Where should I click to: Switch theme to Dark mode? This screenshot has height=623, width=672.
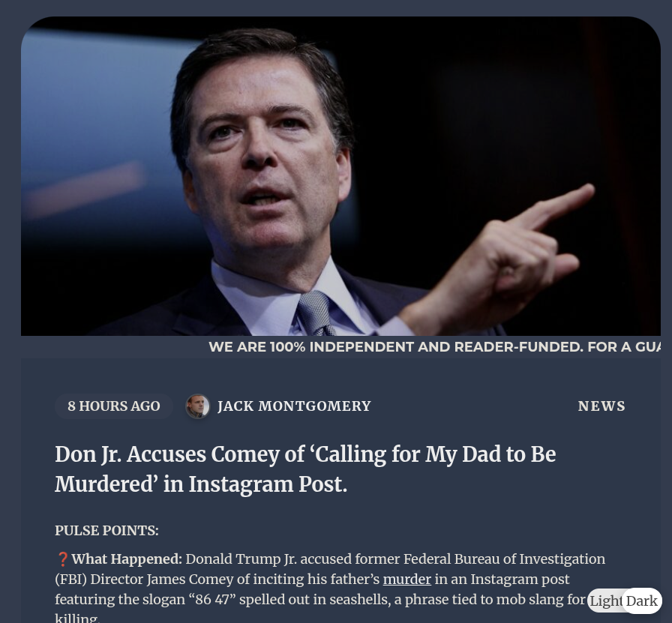click(x=641, y=601)
